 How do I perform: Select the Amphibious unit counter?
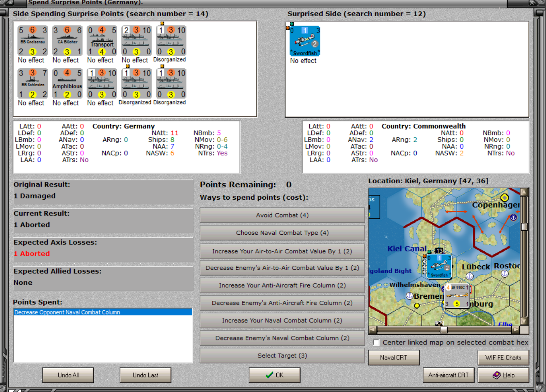pyautogui.click(x=67, y=84)
